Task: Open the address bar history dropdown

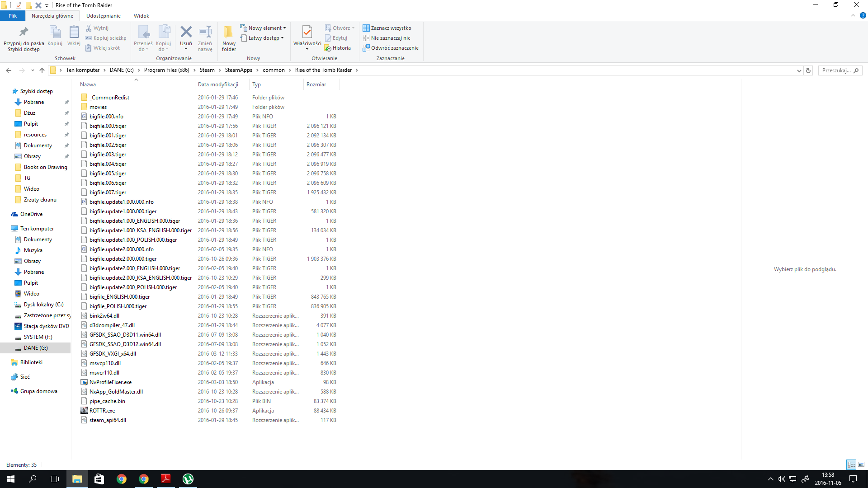Action: click(799, 70)
